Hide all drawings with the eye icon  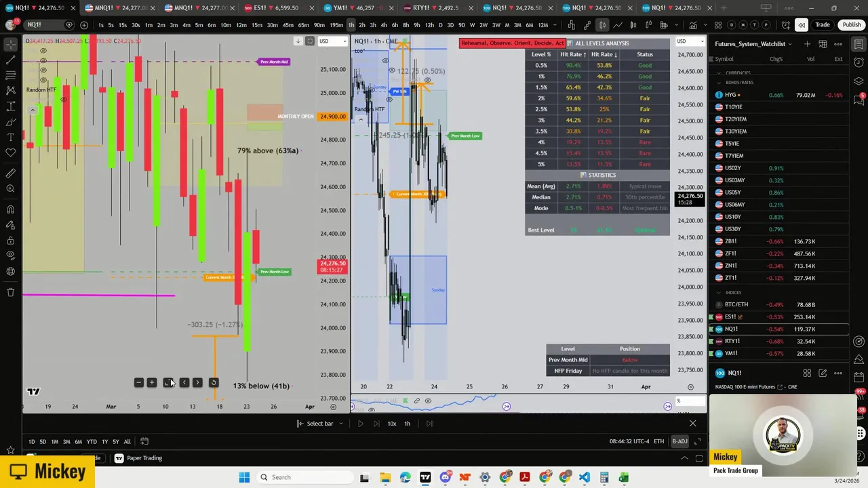(x=10, y=256)
